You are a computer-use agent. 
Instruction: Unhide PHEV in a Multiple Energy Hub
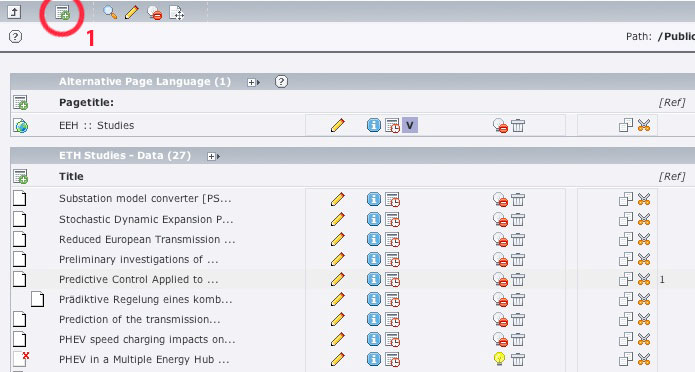pos(500,359)
